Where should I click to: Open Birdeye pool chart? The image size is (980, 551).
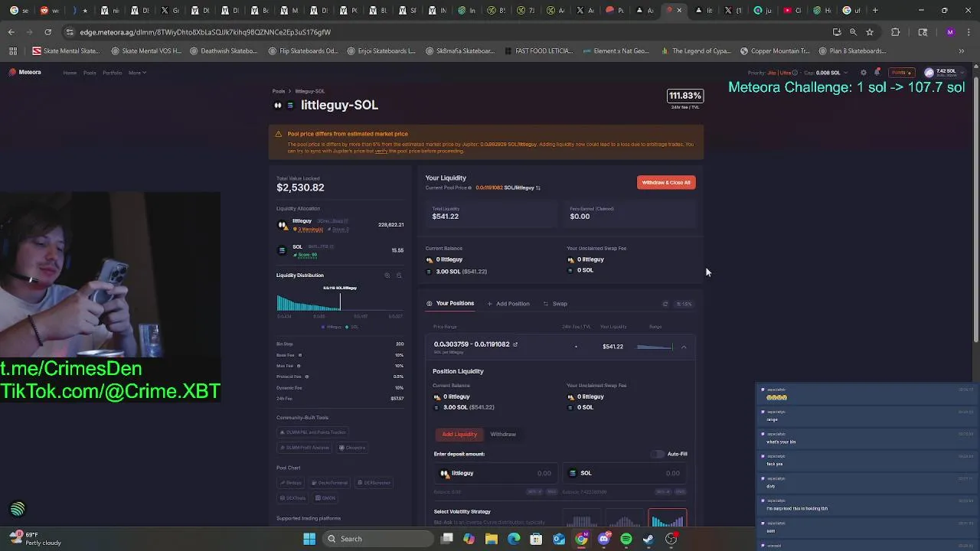291,483
